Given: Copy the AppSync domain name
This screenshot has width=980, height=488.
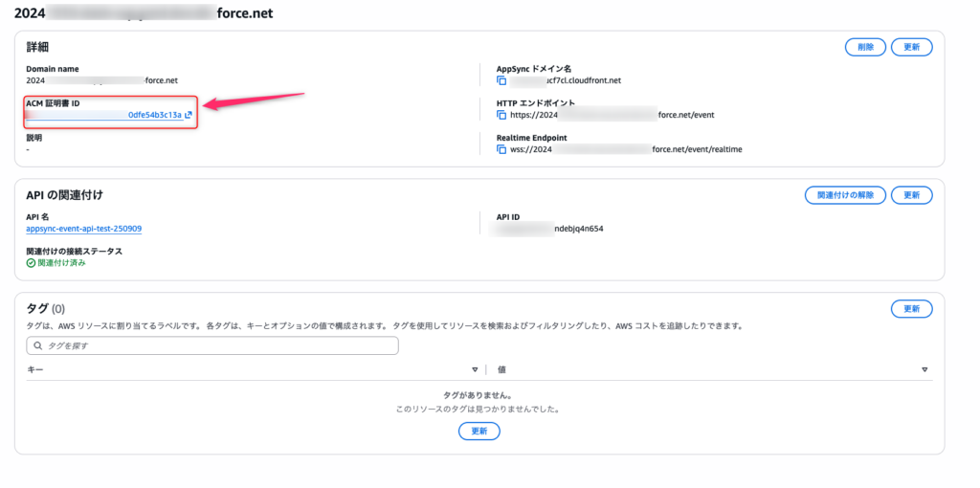Looking at the screenshot, I should [501, 81].
